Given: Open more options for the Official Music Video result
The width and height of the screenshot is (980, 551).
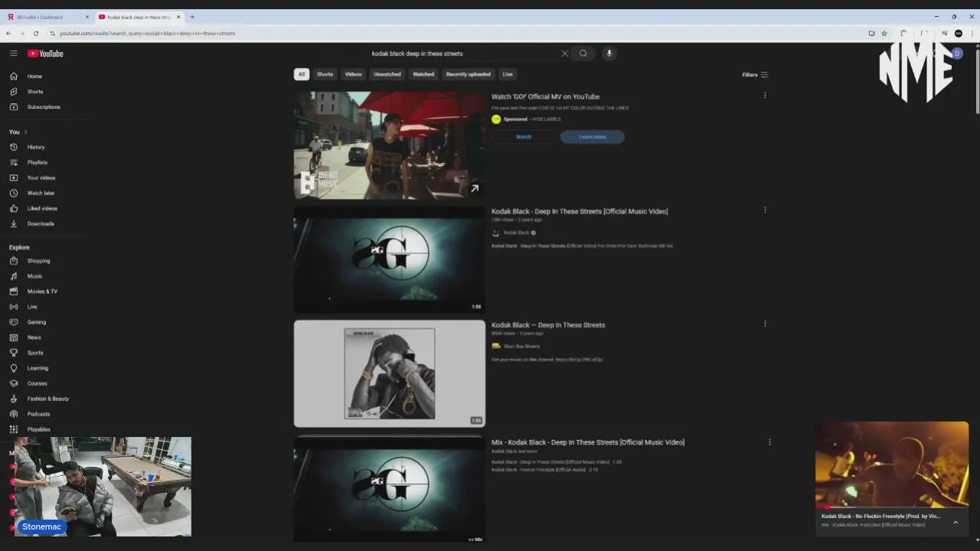Looking at the screenshot, I should (765, 210).
